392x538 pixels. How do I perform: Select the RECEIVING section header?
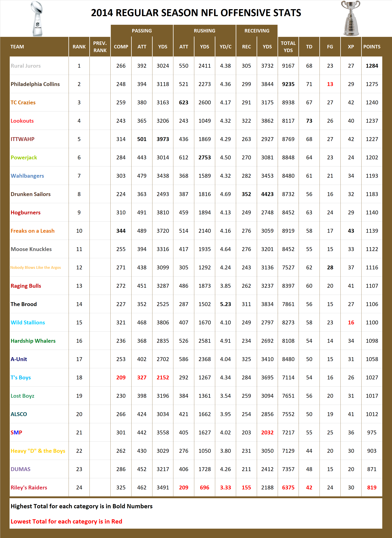point(257,31)
